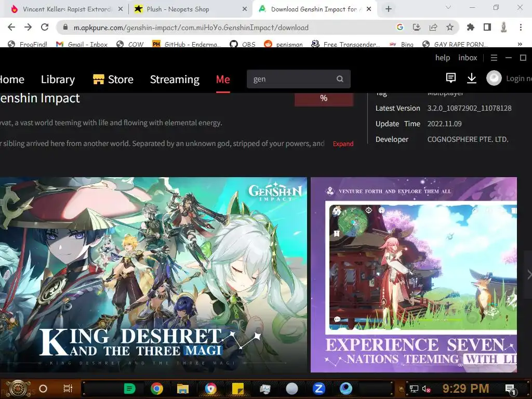The height and width of the screenshot is (399, 532).
Task: Open the notification center icon
Action: [x=510, y=389]
